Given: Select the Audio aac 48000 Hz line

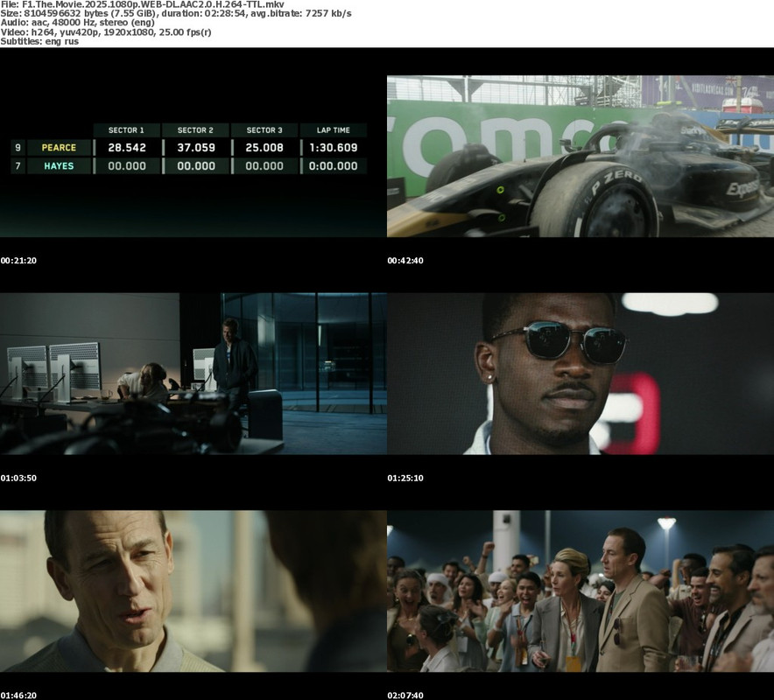Looking at the screenshot, I should pyautogui.click(x=78, y=23).
